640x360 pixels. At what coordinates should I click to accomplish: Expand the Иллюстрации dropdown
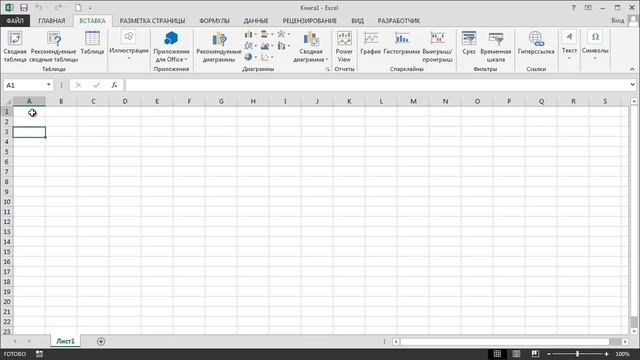click(129, 46)
